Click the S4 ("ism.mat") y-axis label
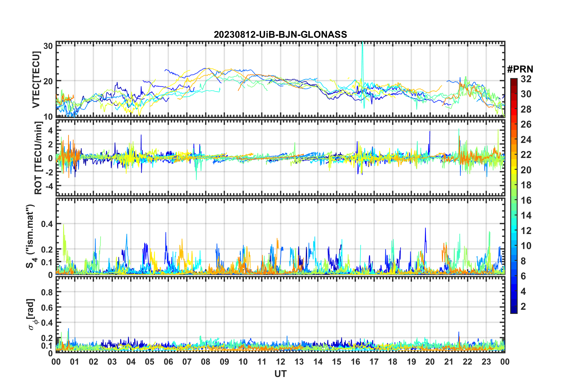Viewport: 561px width, 392px height. pos(30,236)
